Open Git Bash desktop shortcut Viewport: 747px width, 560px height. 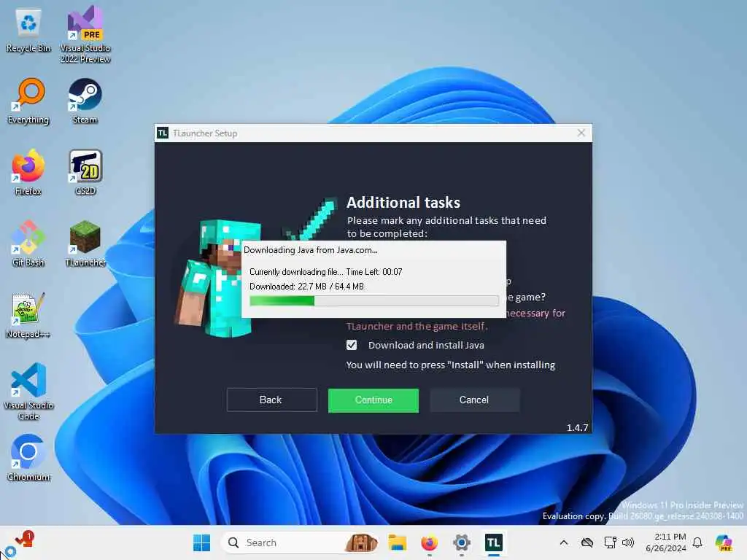(x=28, y=244)
